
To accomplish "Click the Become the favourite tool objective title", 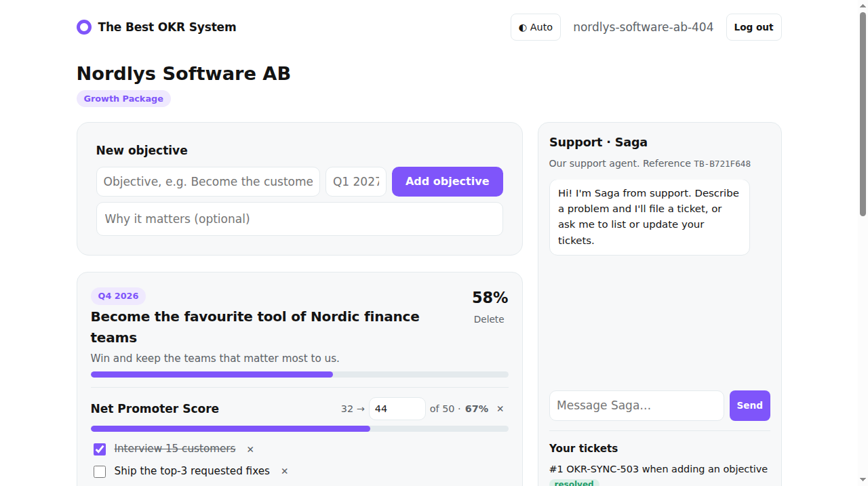I will (255, 327).
